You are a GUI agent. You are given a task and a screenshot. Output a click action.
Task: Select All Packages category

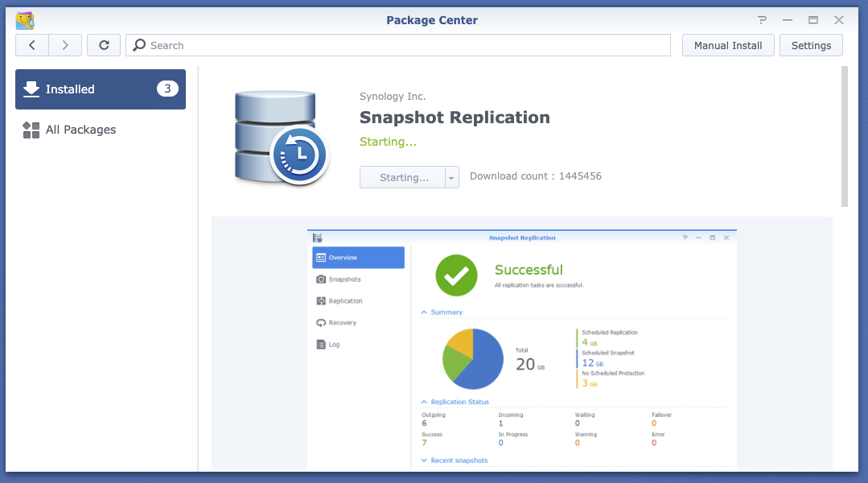point(101,130)
